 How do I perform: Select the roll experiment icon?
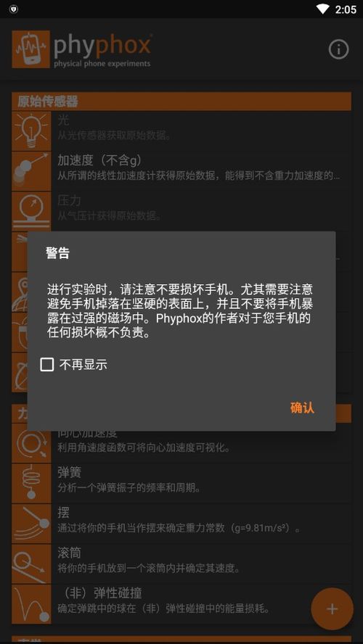[31, 564]
